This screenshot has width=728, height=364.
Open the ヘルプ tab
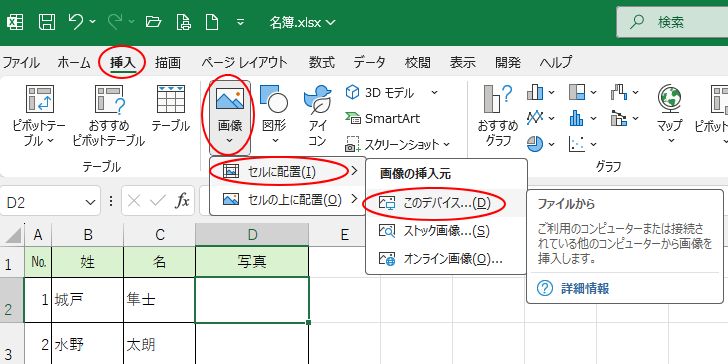click(555, 62)
